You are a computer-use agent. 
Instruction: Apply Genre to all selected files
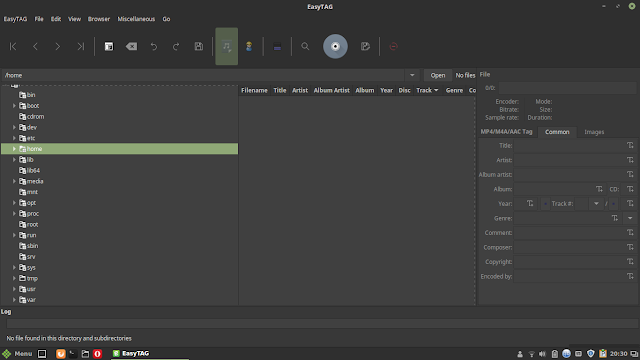click(615, 218)
